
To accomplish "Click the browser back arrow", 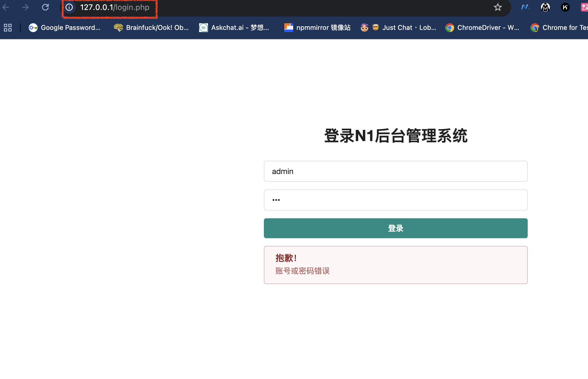I will (6, 7).
